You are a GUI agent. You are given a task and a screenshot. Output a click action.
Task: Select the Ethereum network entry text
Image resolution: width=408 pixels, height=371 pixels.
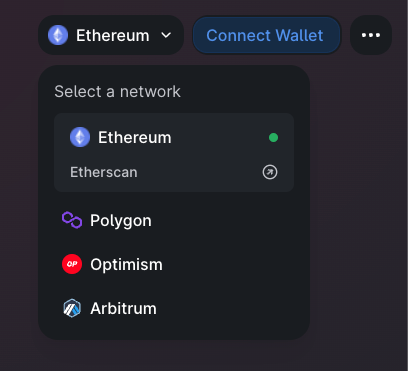click(135, 137)
